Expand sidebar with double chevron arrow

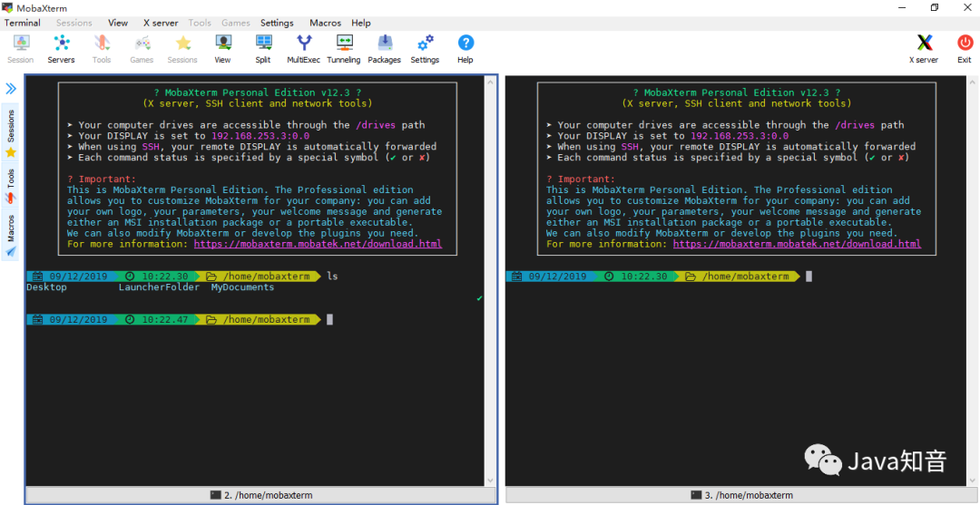coord(11,89)
